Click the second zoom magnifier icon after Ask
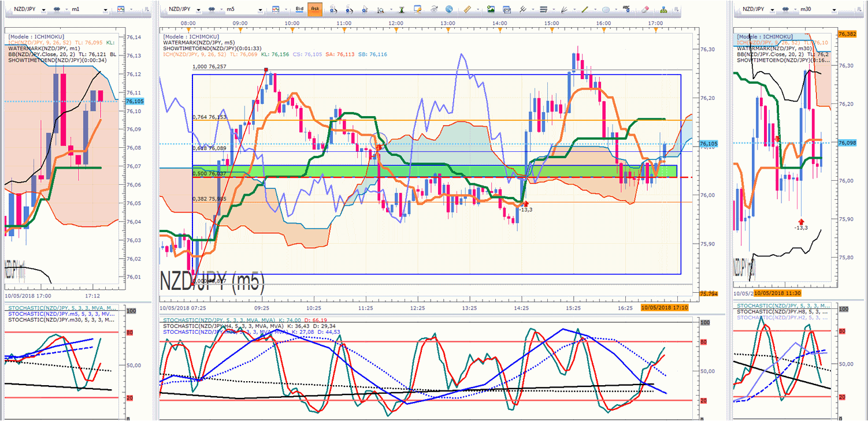 [350, 9]
